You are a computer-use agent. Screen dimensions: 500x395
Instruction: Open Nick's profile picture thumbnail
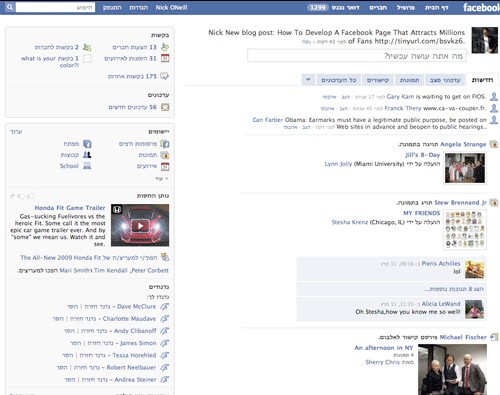click(x=485, y=40)
